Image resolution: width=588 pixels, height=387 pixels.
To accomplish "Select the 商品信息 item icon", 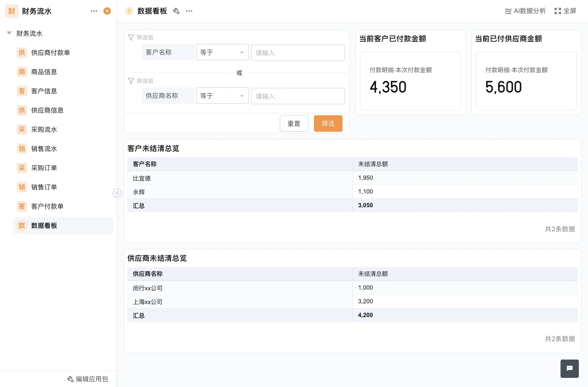I will [x=22, y=72].
